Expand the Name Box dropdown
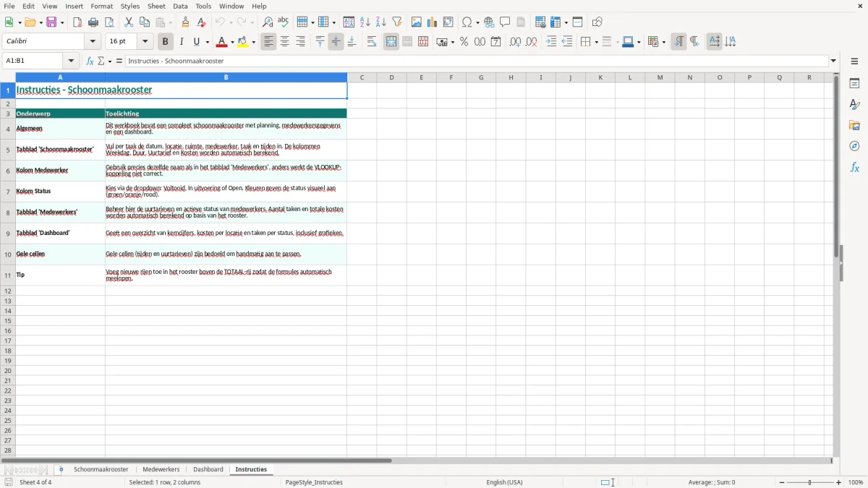868x488 pixels. (x=71, y=61)
